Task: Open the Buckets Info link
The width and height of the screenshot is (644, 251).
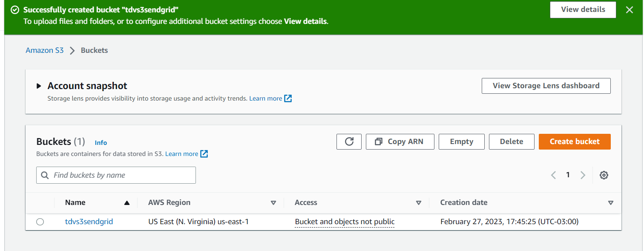Action: [101, 143]
